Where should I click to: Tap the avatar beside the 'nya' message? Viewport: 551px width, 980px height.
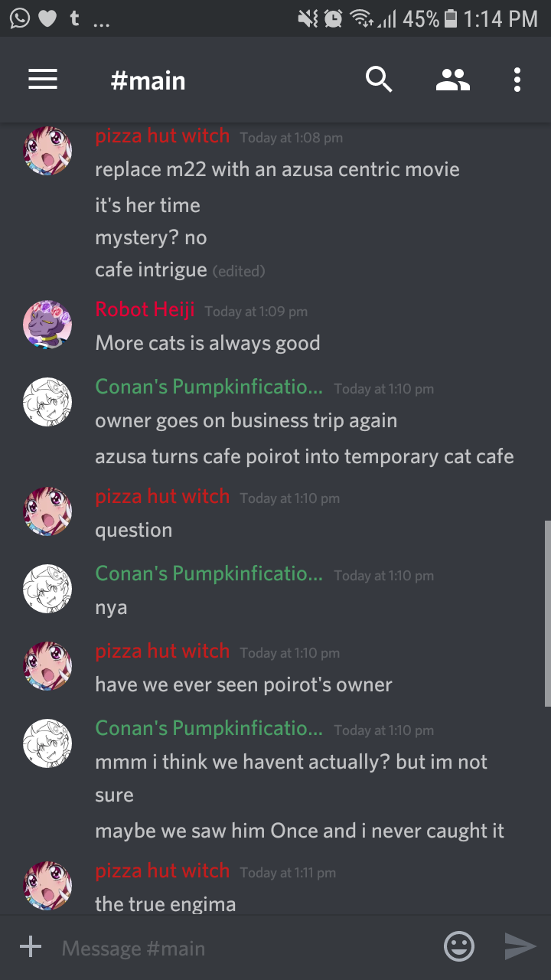(x=47, y=589)
